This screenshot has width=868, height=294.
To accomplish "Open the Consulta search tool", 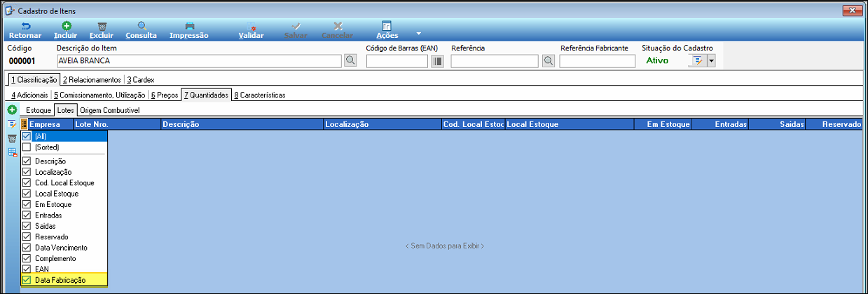I will [x=141, y=30].
